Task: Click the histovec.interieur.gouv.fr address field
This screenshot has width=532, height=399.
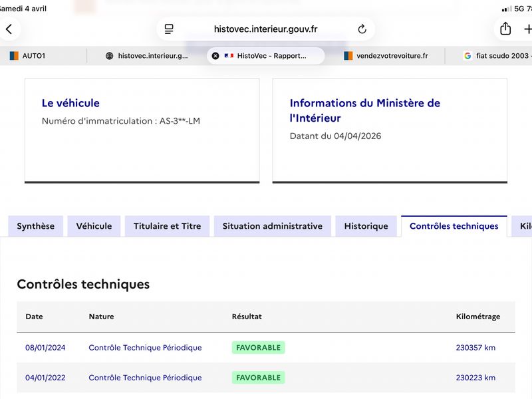Action: click(x=265, y=29)
